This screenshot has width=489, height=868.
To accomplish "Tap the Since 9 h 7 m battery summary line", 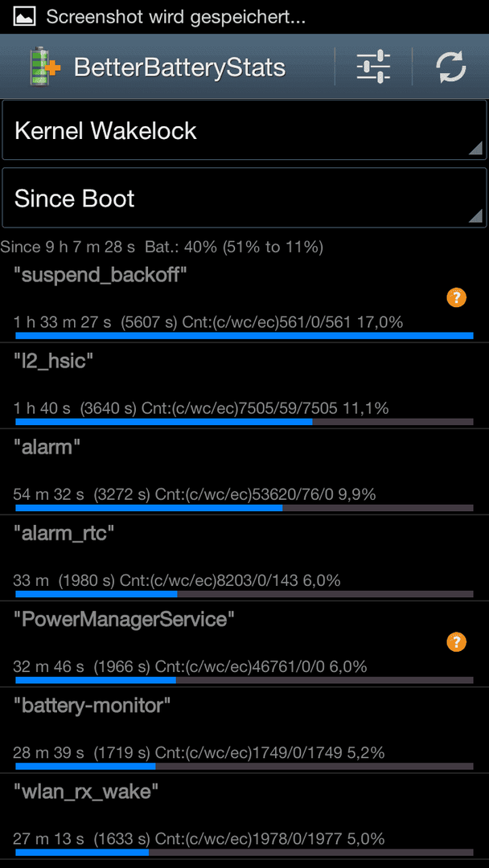I will (x=162, y=247).
